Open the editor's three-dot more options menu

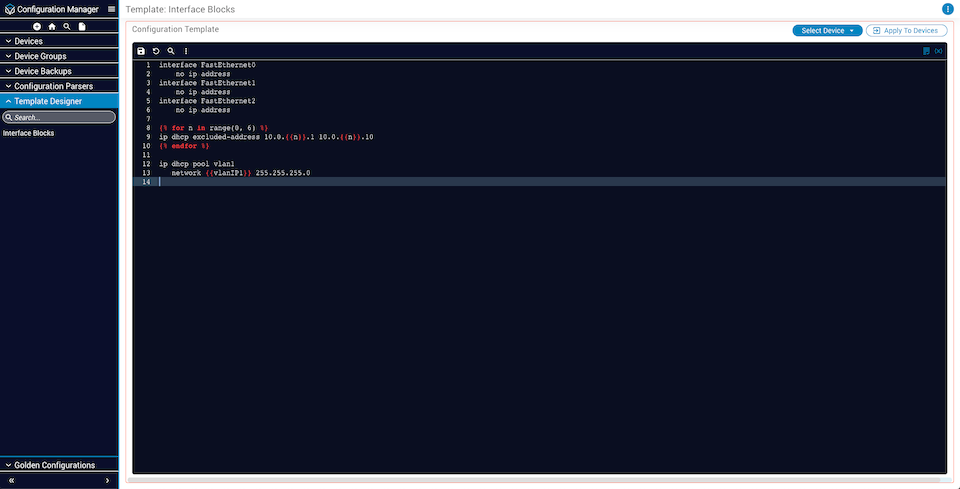coord(186,51)
